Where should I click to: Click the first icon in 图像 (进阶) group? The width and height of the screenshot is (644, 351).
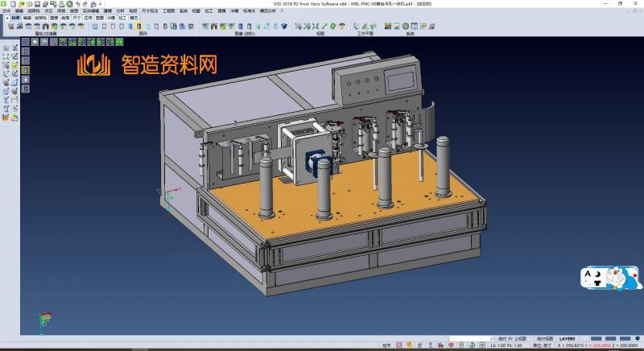point(204,27)
